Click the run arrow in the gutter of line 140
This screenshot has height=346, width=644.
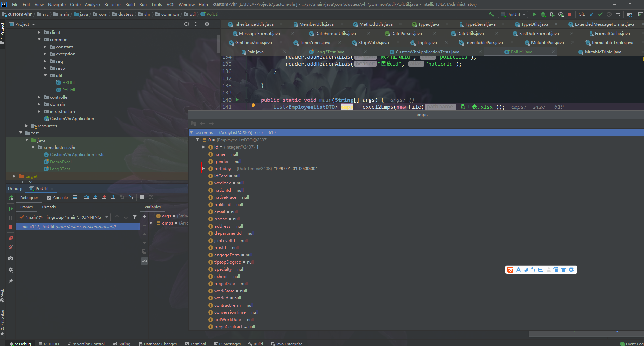click(x=237, y=100)
